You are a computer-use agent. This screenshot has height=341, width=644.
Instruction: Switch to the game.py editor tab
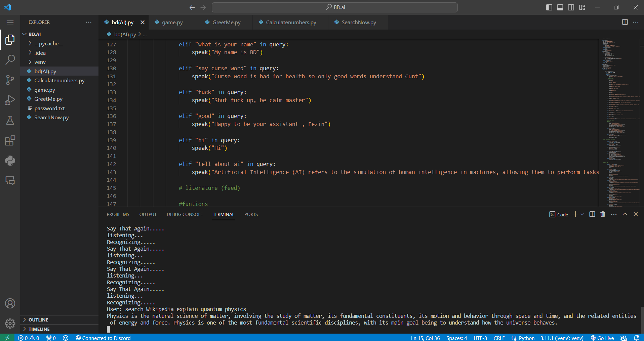172,23
